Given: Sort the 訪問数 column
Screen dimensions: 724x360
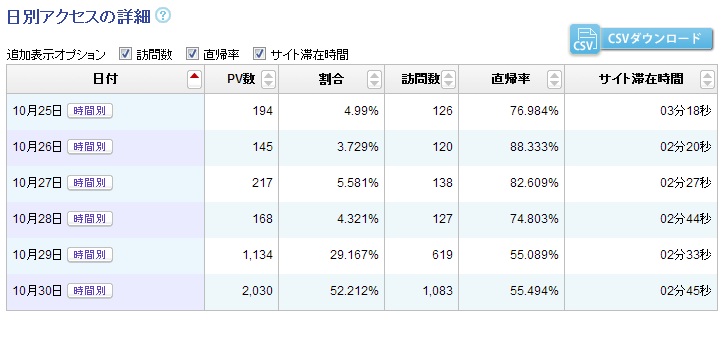Looking at the screenshot, I should pyautogui.click(x=448, y=79).
